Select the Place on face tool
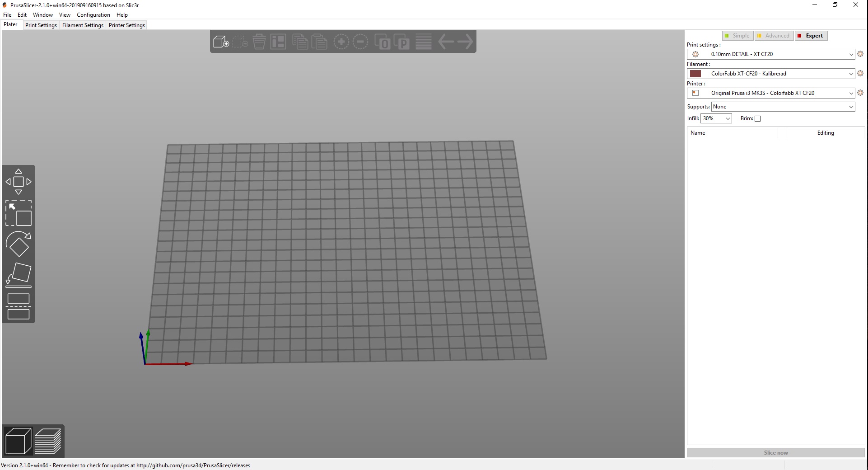The height and width of the screenshot is (470, 868). [19, 275]
